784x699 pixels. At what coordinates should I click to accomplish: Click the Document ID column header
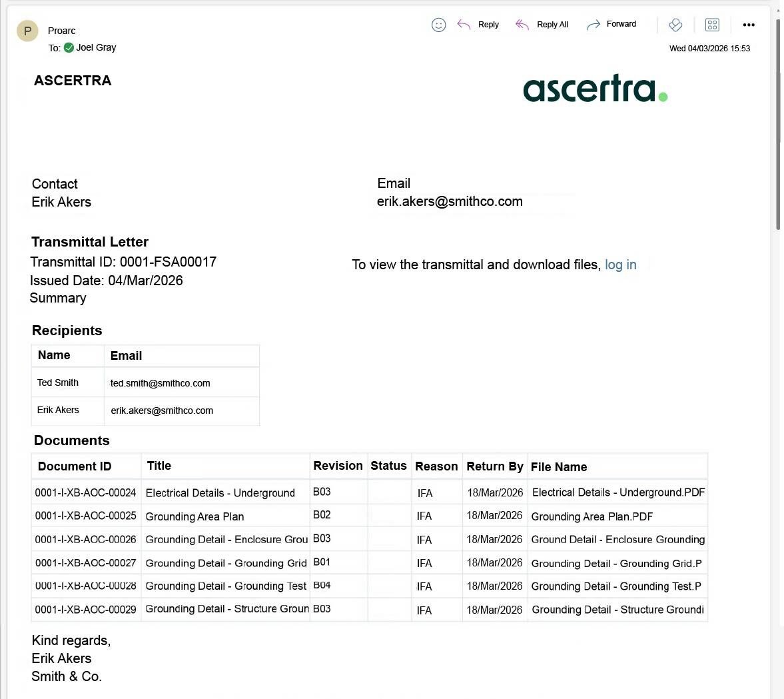(x=75, y=466)
